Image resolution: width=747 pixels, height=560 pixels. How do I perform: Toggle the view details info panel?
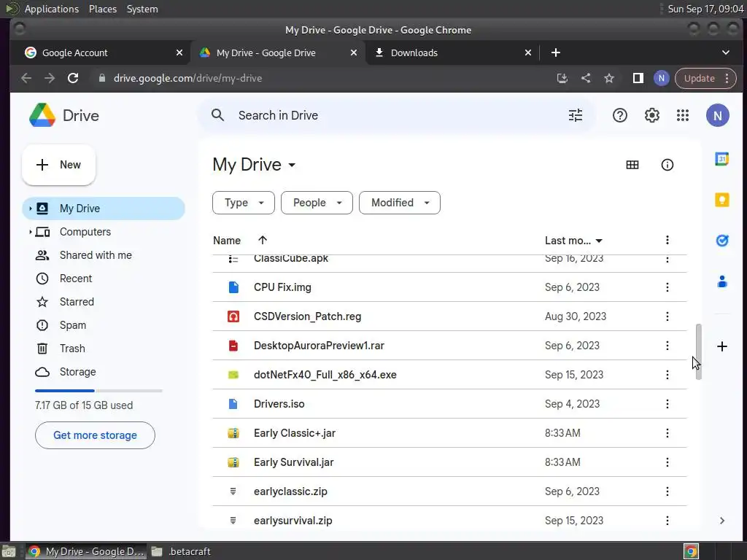pyautogui.click(x=667, y=165)
